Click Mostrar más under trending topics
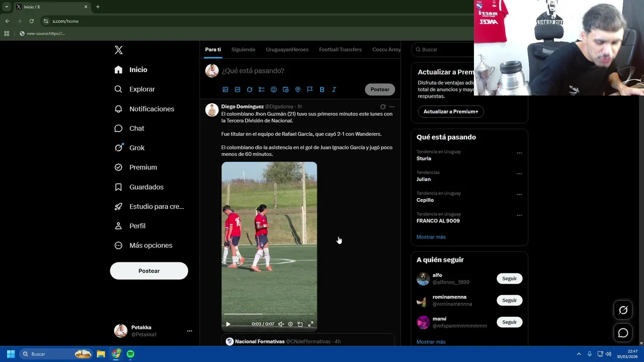 431,237
